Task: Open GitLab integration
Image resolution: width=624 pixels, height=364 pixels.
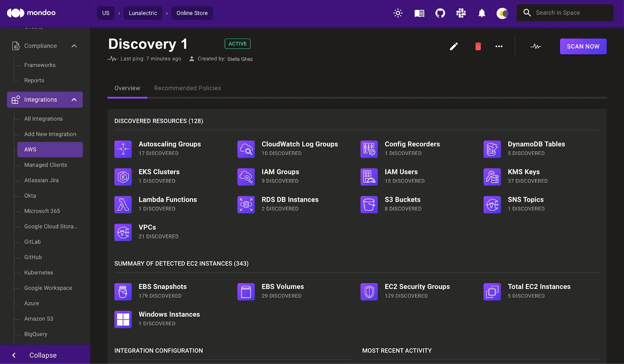Action: pos(32,242)
